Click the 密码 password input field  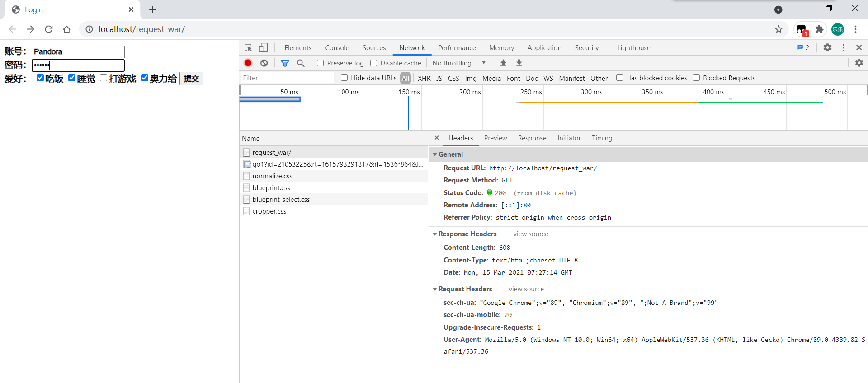78,65
